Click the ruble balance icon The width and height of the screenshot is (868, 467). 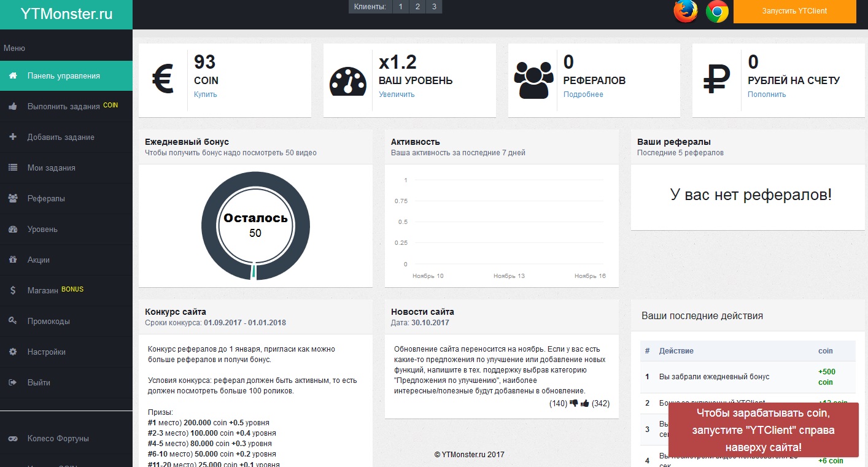[x=716, y=80]
